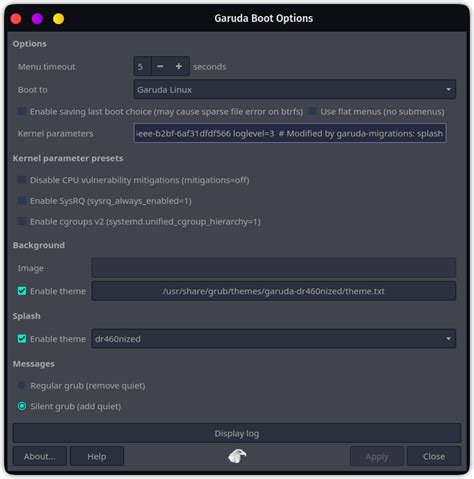The width and height of the screenshot is (474, 479).
Task: Click the Display log button
Action: pyautogui.click(x=237, y=433)
